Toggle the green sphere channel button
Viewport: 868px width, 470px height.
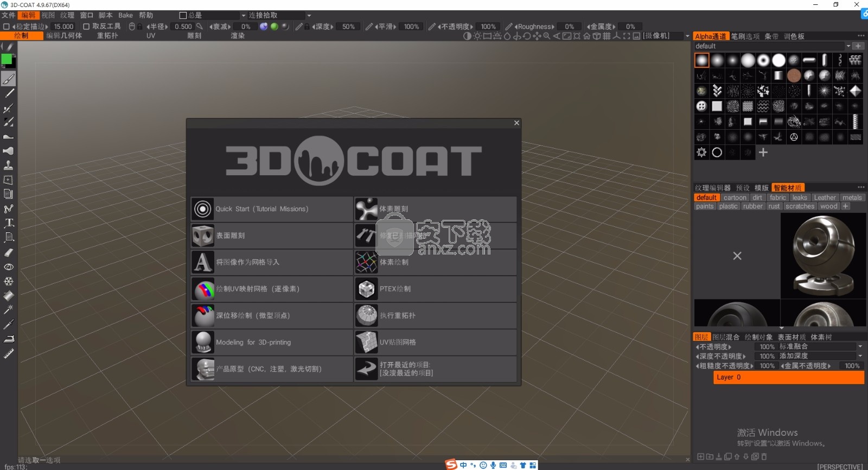(274, 26)
